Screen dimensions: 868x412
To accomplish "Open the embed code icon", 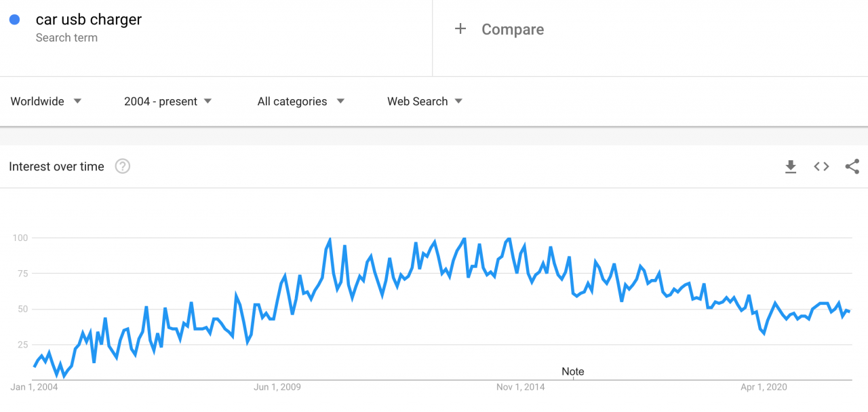I will click(x=821, y=166).
